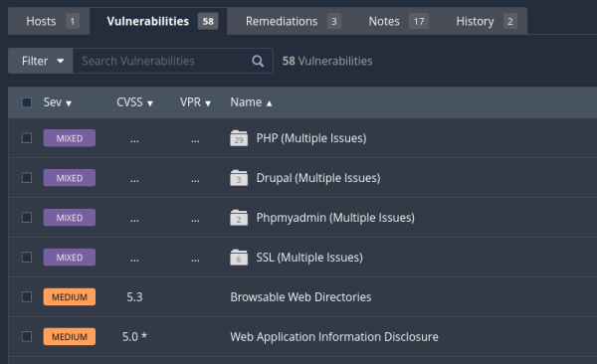Switch to the Hosts tab
Image resolution: width=597 pixels, height=364 pixels.
(x=49, y=21)
